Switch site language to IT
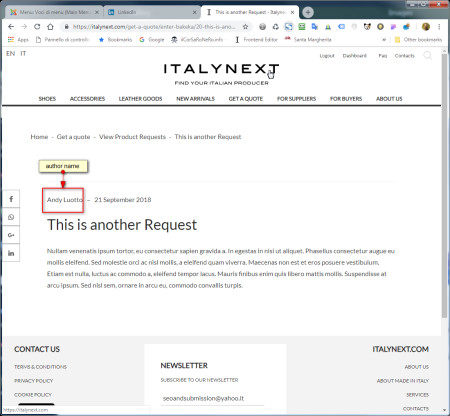 pos(23,53)
